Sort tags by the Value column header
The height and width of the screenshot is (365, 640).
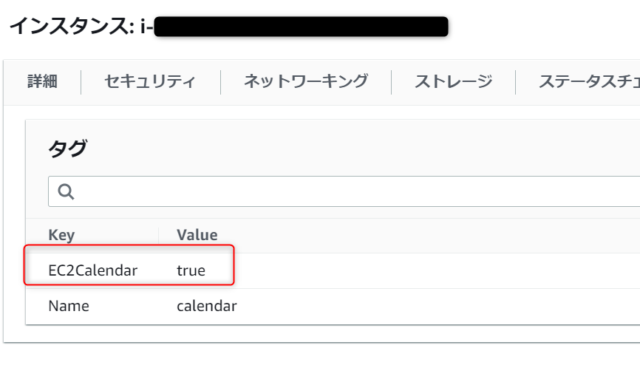tap(197, 235)
